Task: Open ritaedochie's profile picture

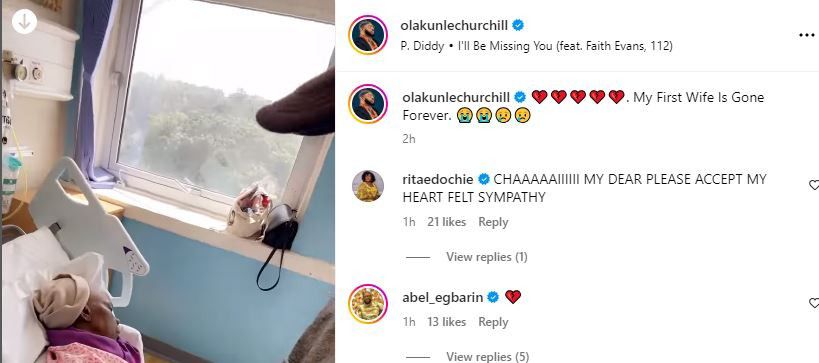Action: point(368,186)
